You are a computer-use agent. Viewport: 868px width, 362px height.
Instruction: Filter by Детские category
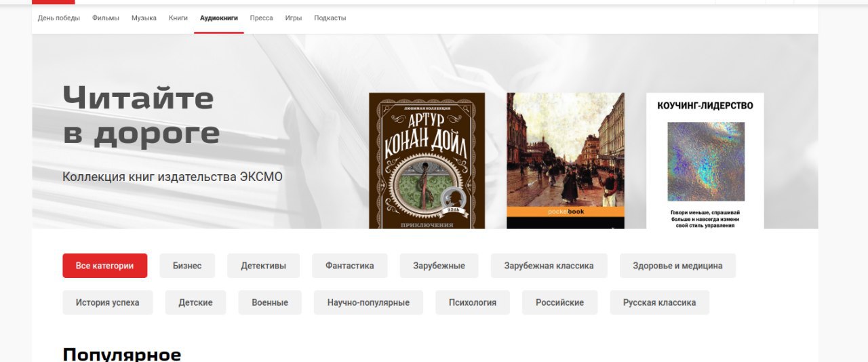[x=196, y=302]
